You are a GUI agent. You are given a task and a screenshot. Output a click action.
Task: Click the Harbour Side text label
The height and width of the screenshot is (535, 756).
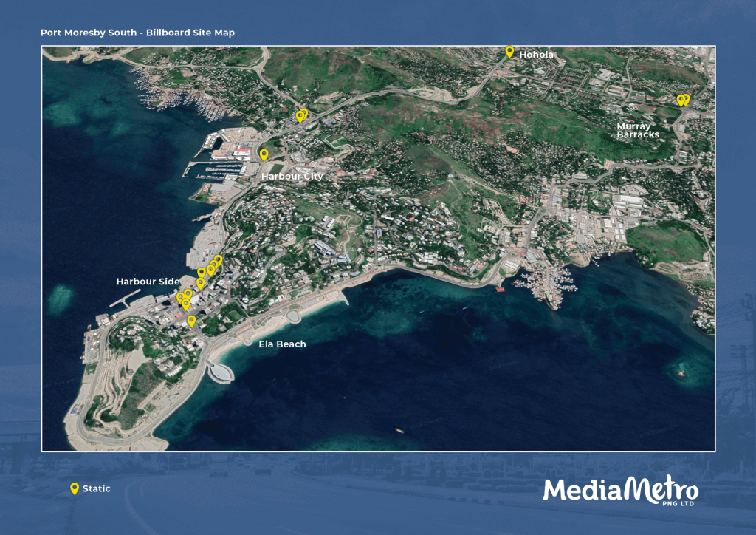coord(148,282)
